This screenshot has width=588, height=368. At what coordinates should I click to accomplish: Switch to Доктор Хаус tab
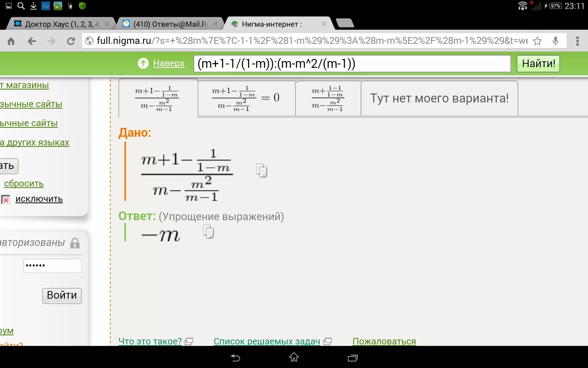click(61, 24)
